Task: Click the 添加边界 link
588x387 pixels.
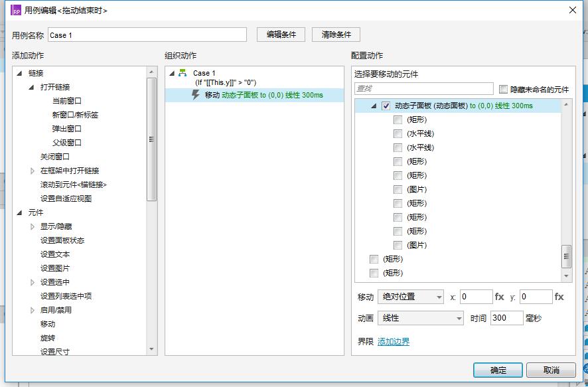Action: click(x=394, y=342)
